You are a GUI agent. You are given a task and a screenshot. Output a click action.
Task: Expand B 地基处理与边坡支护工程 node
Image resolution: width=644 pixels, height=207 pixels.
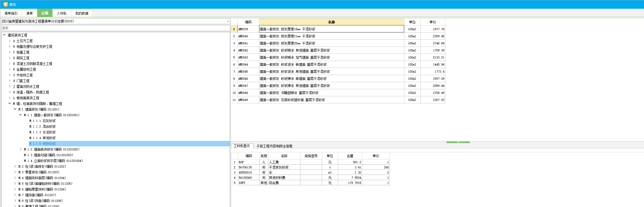10,47
